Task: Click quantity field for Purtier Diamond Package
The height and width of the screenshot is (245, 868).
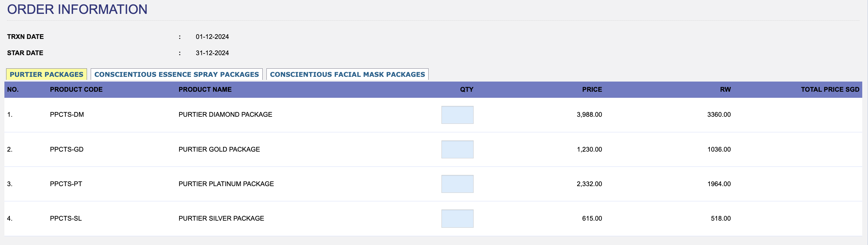Action: 457,115
